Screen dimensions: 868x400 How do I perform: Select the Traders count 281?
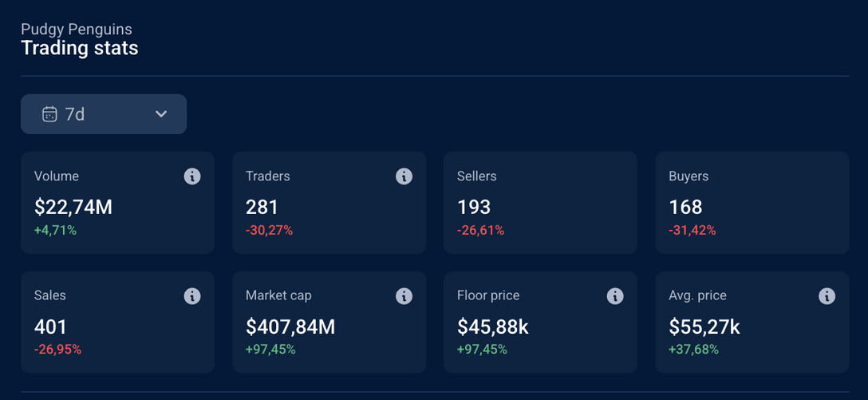pyautogui.click(x=262, y=208)
